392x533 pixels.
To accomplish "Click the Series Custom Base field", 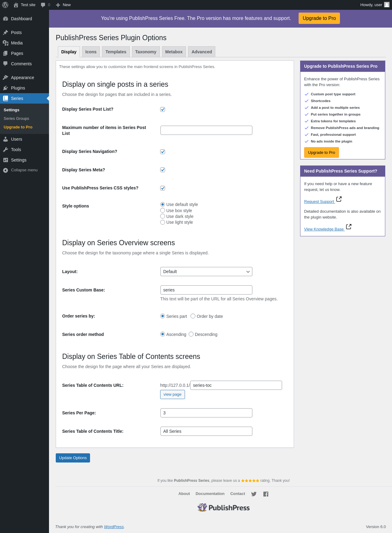I will (206, 290).
